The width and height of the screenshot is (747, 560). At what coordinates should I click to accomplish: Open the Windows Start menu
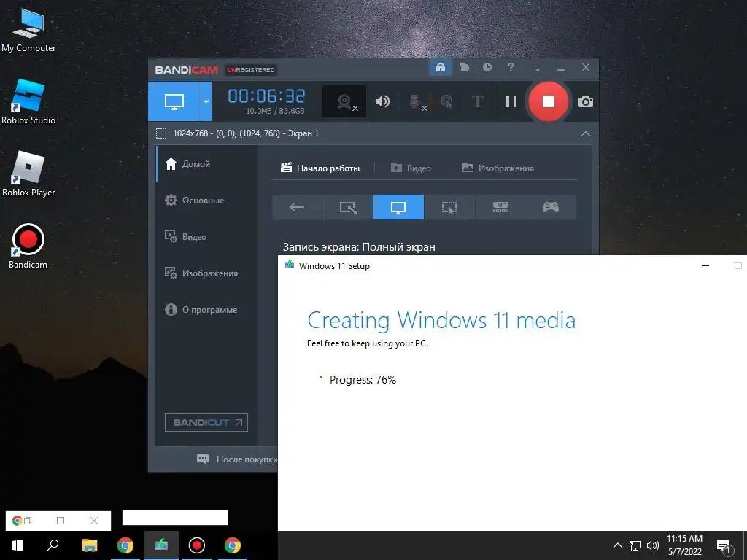coord(18,545)
